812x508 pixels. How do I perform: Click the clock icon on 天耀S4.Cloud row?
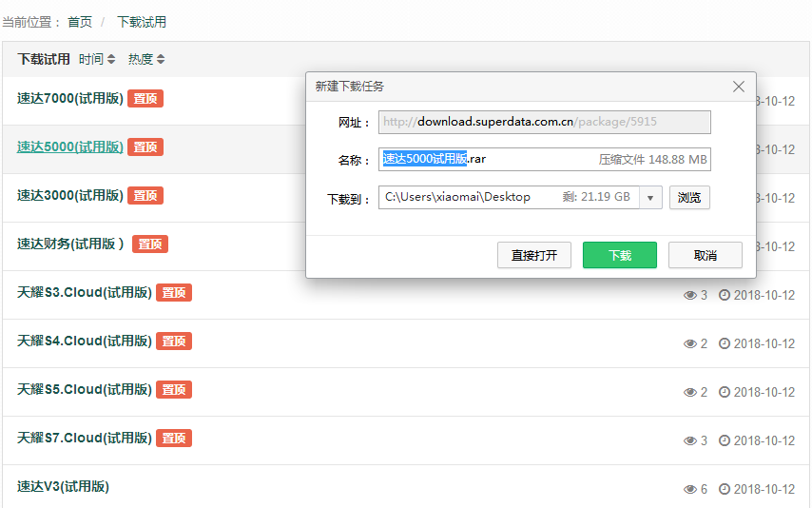tap(725, 343)
